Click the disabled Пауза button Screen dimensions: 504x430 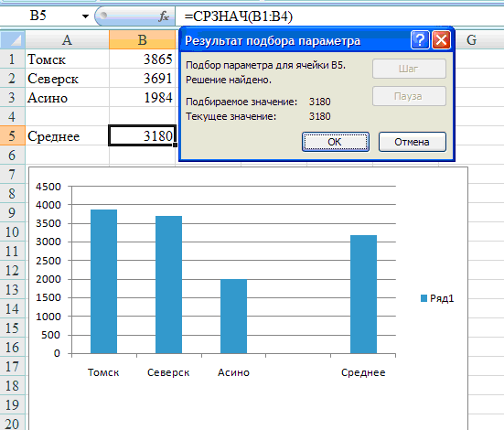click(x=409, y=96)
